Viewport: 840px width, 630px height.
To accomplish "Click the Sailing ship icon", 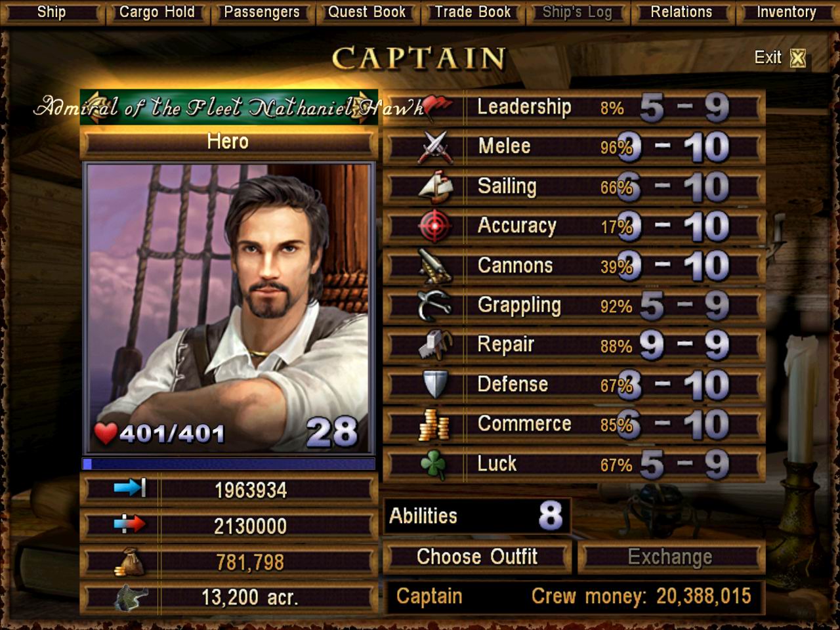I will (436, 186).
